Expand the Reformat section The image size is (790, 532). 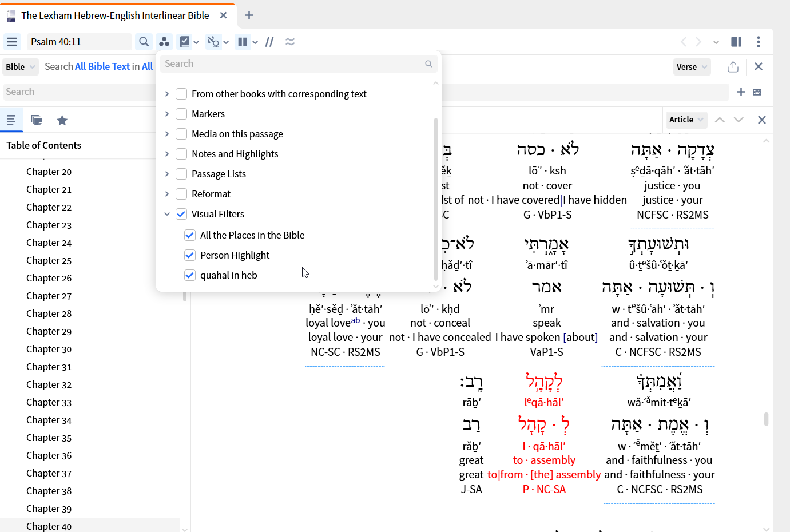[x=167, y=194]
